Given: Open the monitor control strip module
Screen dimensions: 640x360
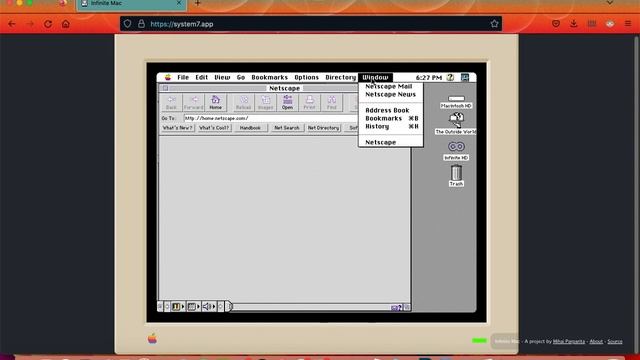Looking at the screenshot, I should 193,307.
